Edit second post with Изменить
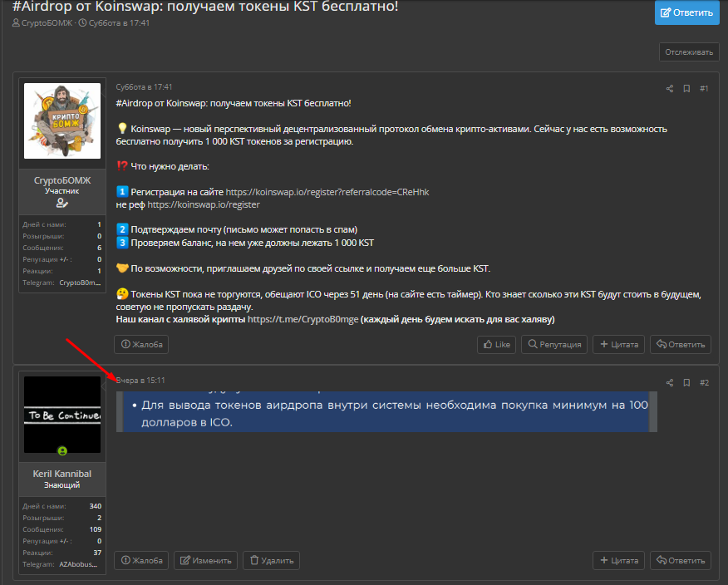The height and width of the screenshot is (585, 728). (205, 560)
